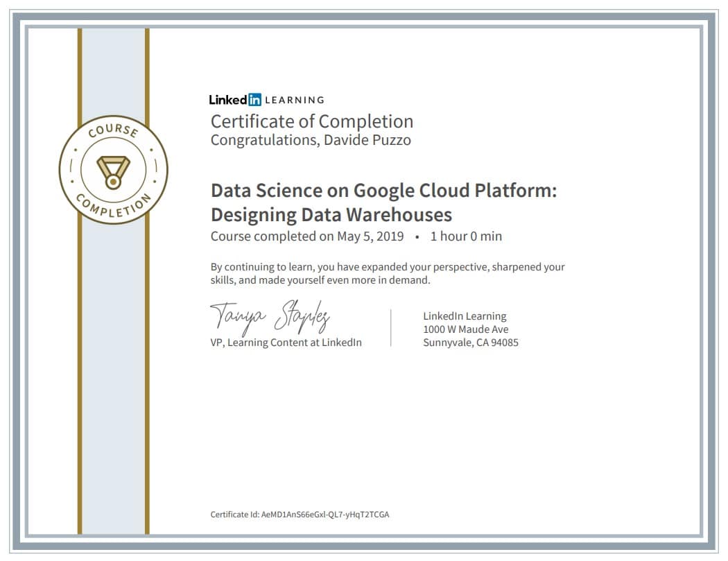Select the "Certificate of Completion" heading
The width and height of the screenshot is (728, 561).
311,121
